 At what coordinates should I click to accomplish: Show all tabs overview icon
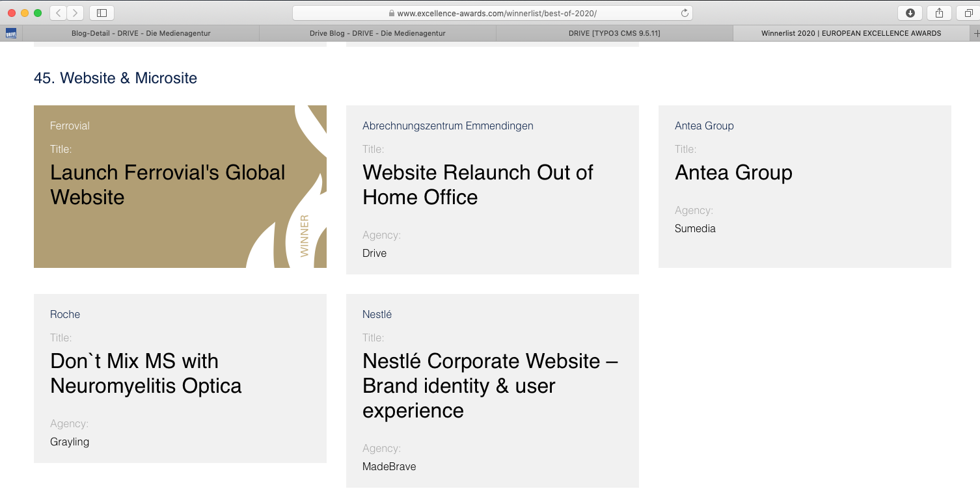[969, 13]
